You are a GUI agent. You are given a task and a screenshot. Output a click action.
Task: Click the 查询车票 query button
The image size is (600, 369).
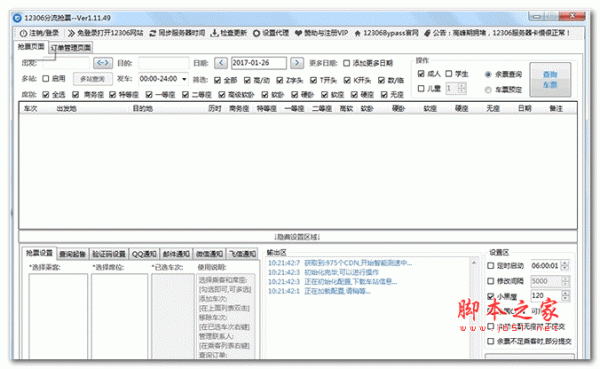tap(550, 80)
